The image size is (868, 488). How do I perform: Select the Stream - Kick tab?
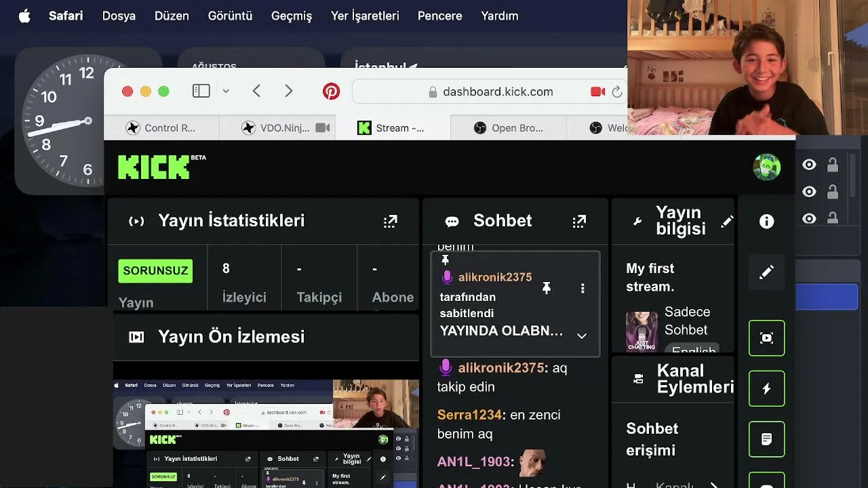[x=392, y=127]
